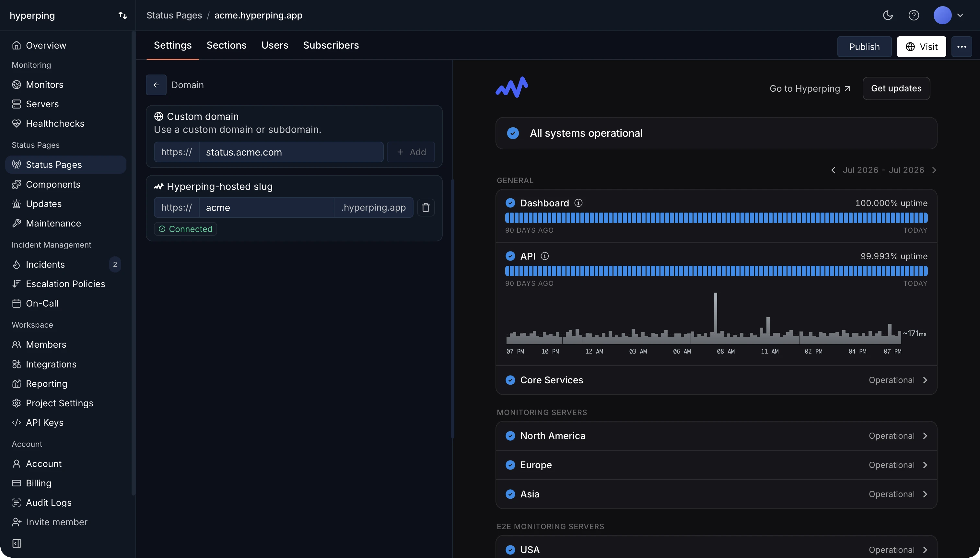Image resolution: width=980 pixels, height=558 pixels.
Task: Delete the Hyperping-hosted slug with trash icon
Action: pos(426,208)
